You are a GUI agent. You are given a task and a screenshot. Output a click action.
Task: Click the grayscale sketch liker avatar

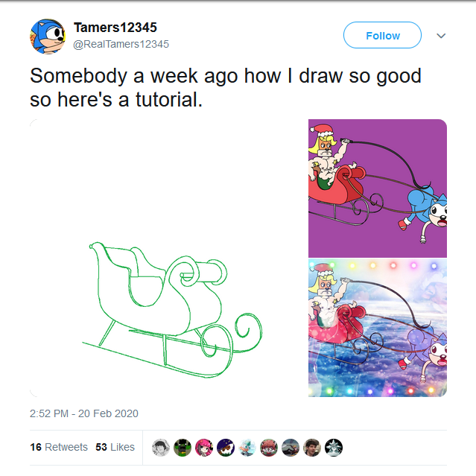tap(161, 447)
